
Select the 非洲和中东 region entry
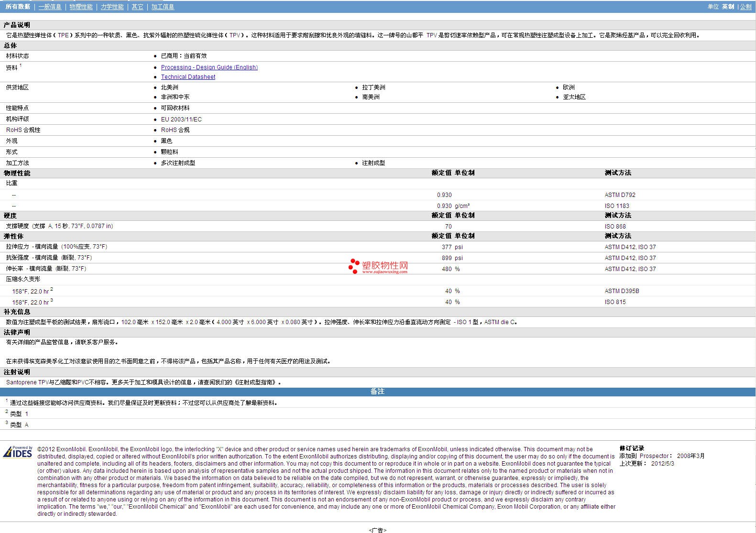(x=175, y=97)
